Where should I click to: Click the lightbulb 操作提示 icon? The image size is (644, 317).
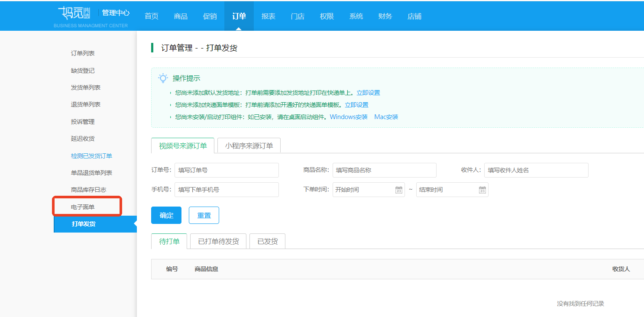(x=163, y=78)
